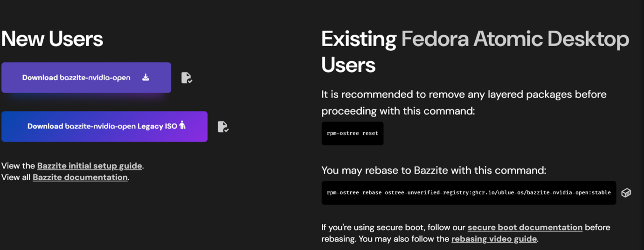
Task: Open checksum file icon beside Legacy ISO download
Action: 223,127
